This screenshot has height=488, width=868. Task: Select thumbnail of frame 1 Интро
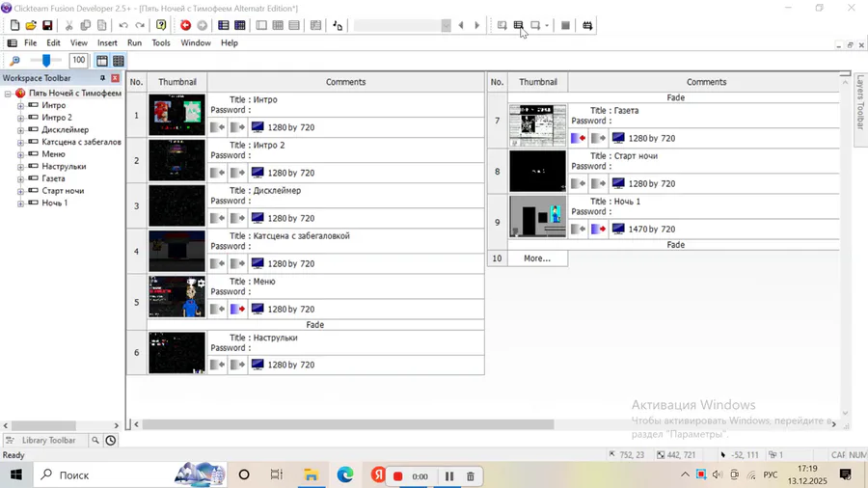pyautogui.click(x=177, y=115)
